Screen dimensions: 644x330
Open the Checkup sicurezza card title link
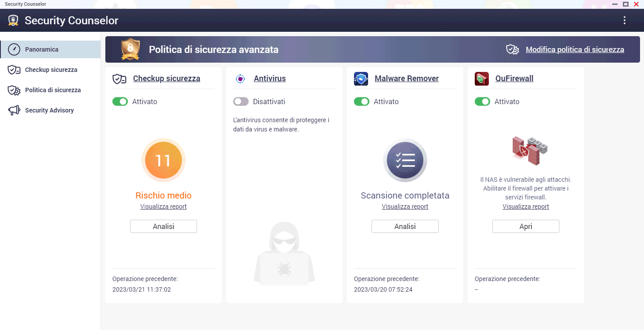[167, 79]
